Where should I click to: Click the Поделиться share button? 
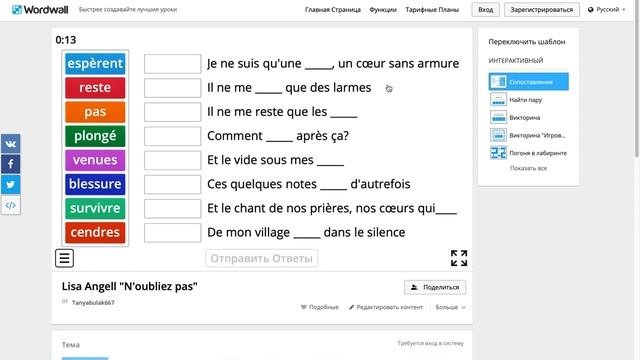tap(435, 287)
